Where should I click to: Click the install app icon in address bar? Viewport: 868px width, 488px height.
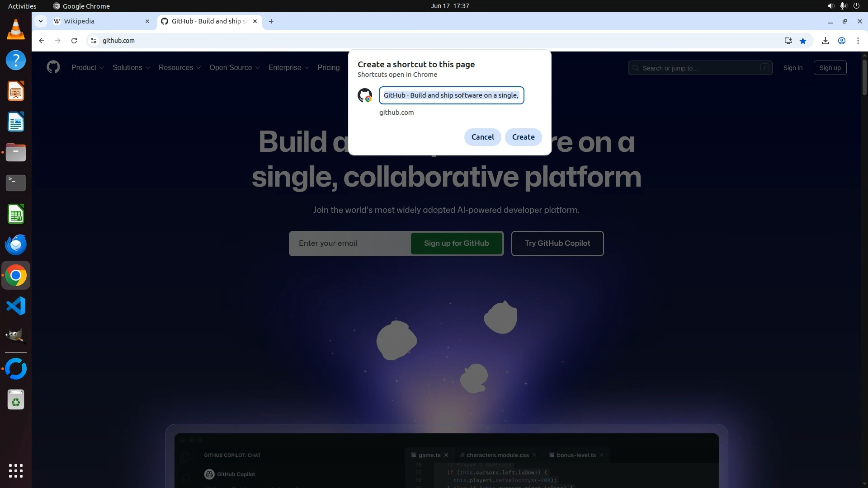pyautogui.click(x=788, y=41)
